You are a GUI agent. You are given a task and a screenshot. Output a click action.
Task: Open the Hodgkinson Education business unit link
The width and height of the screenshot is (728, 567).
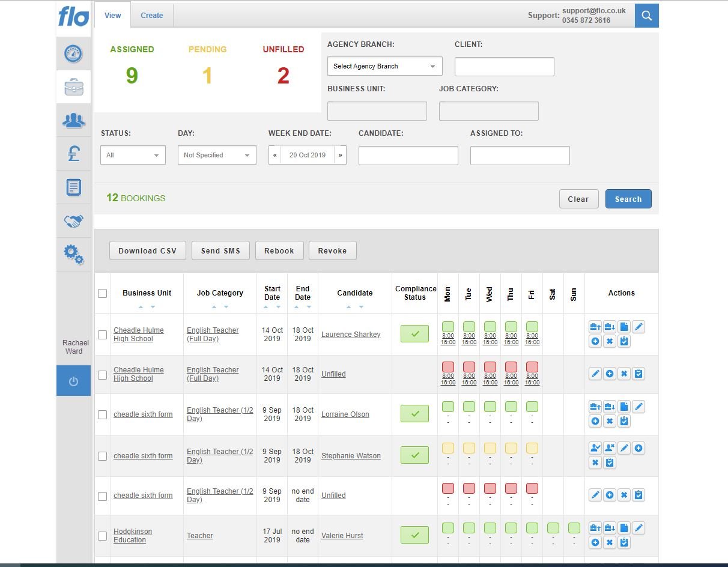(133, 535)
